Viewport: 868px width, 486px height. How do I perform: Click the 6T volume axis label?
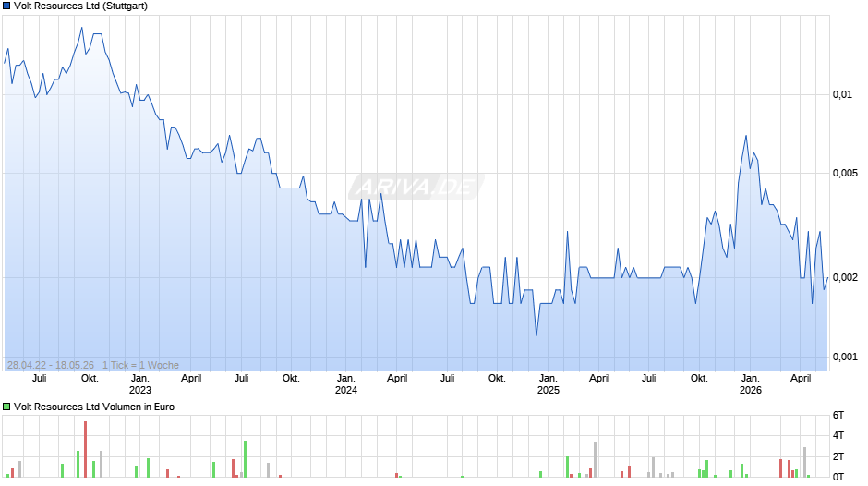click(838, 416)
